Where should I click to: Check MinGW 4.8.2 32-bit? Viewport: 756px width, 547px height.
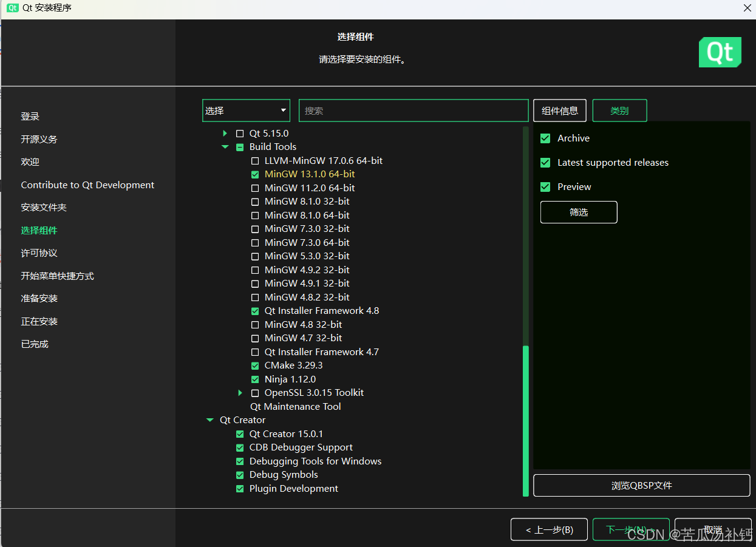point(255,297)
